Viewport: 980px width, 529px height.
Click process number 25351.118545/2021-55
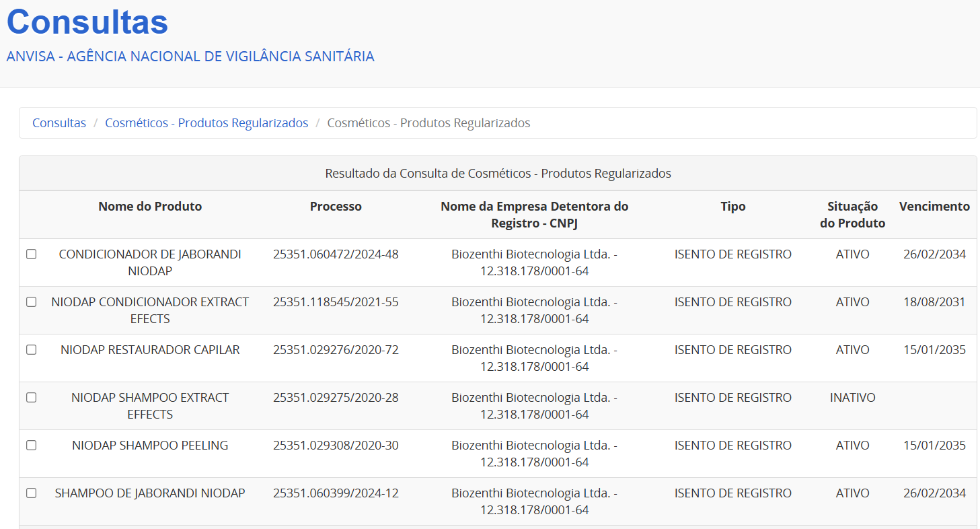pos(336,302)
